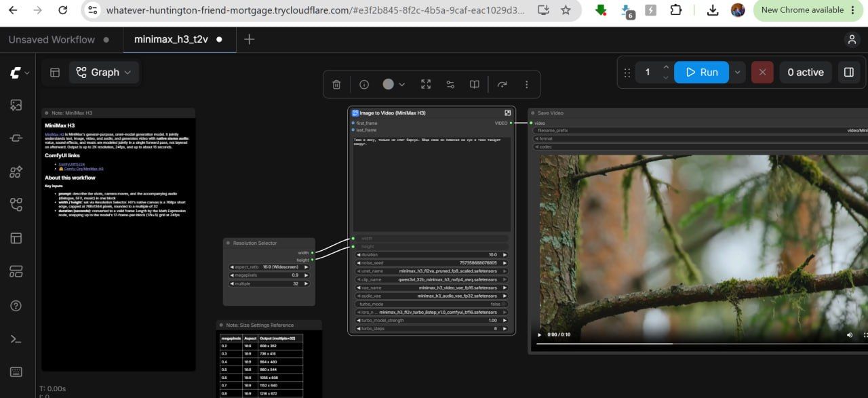Click the expand frame icon in toolbar
This screenshot has width=868, height=398.
pyautogui.click(x=426, y=85)
